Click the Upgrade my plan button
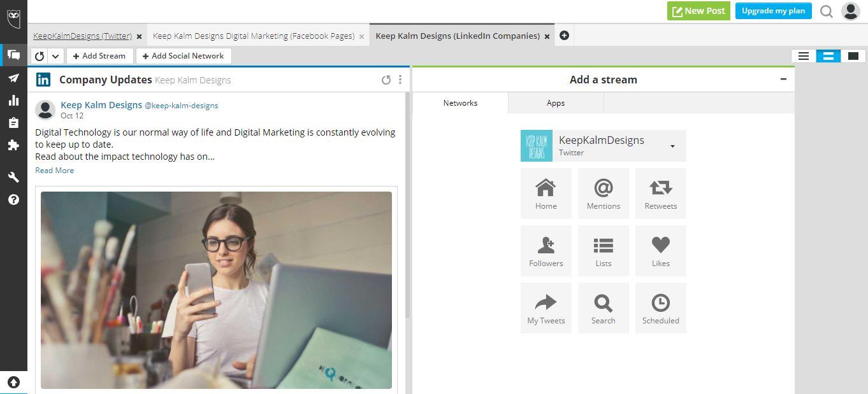The image size is (868, 394). point(773,11)
